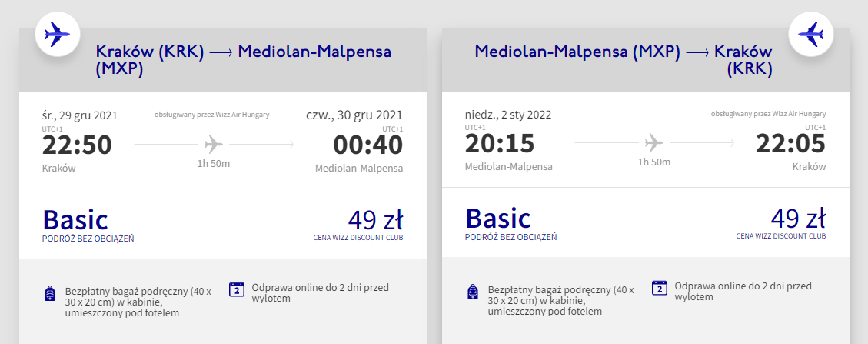Click the 00:40 arrival time at Mediolan-Malpensa
The image size is (868, 344).
(x=367, y=145)
